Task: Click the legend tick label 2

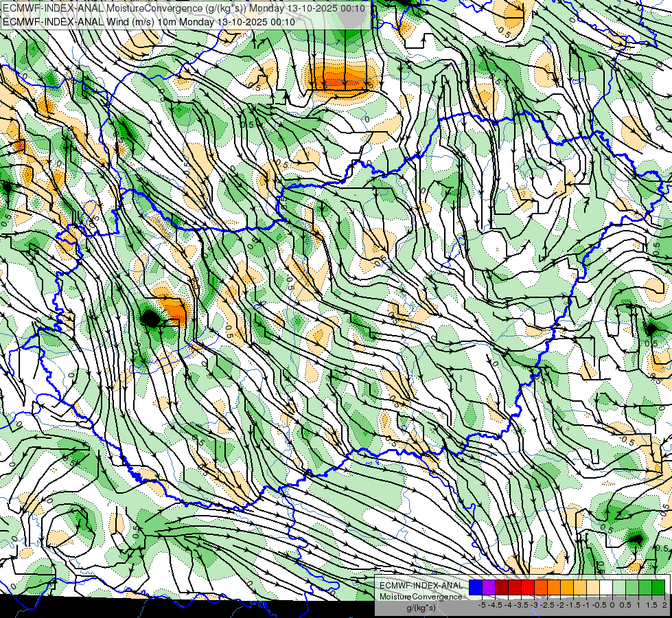Action: 664,605
